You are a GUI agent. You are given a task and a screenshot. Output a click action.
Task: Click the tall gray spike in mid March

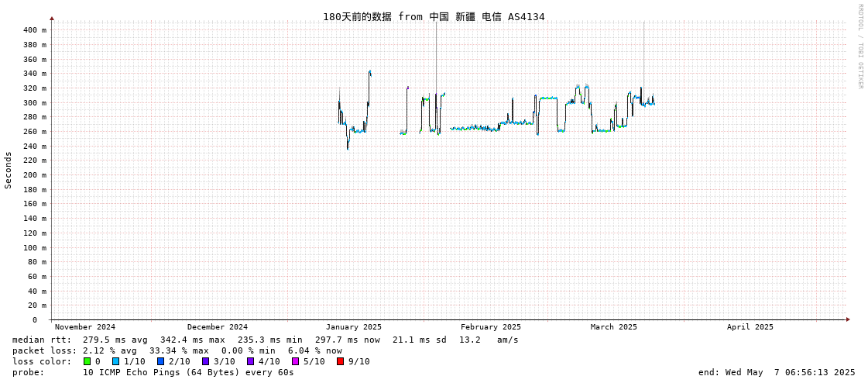pos(643,55)
